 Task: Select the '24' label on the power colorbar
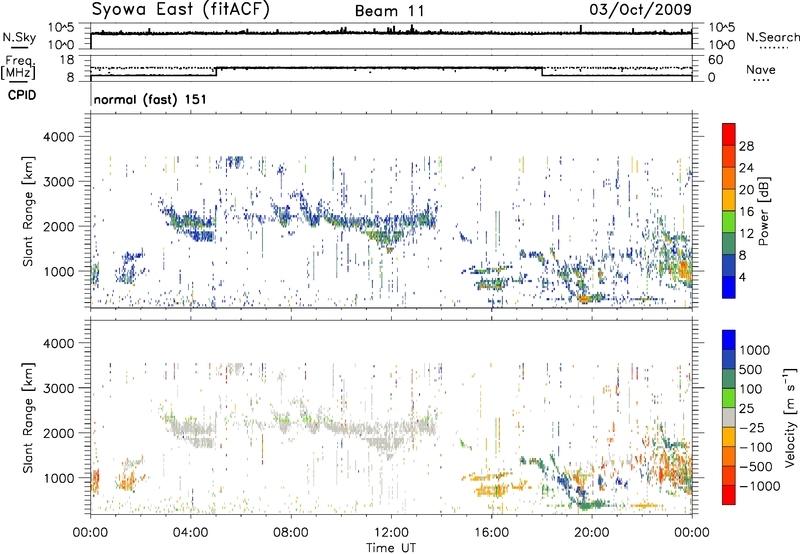[x=746, y=168]
